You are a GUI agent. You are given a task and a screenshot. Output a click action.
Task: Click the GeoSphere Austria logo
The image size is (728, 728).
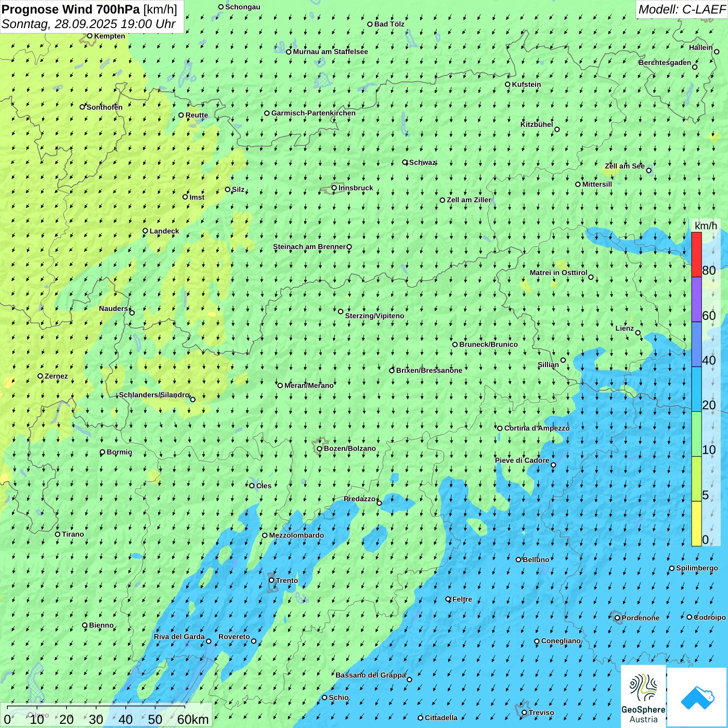(643, 697)
